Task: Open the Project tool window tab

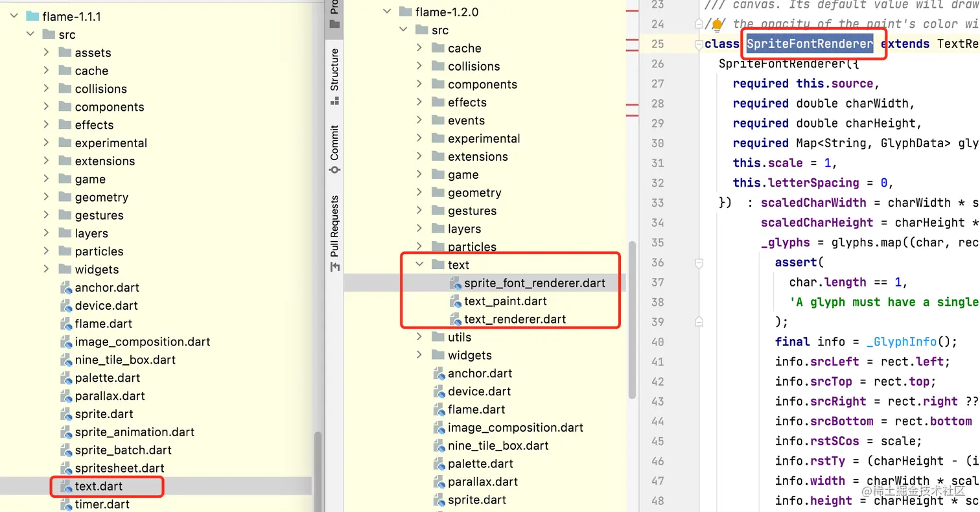Action: 334,14
